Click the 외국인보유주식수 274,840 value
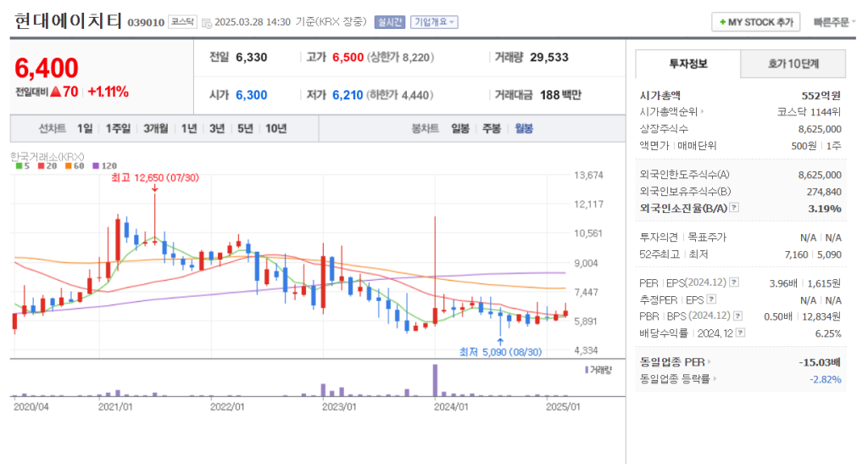This screenshot has width=868, height=464. pyautogui.click(x=824, y=193)
